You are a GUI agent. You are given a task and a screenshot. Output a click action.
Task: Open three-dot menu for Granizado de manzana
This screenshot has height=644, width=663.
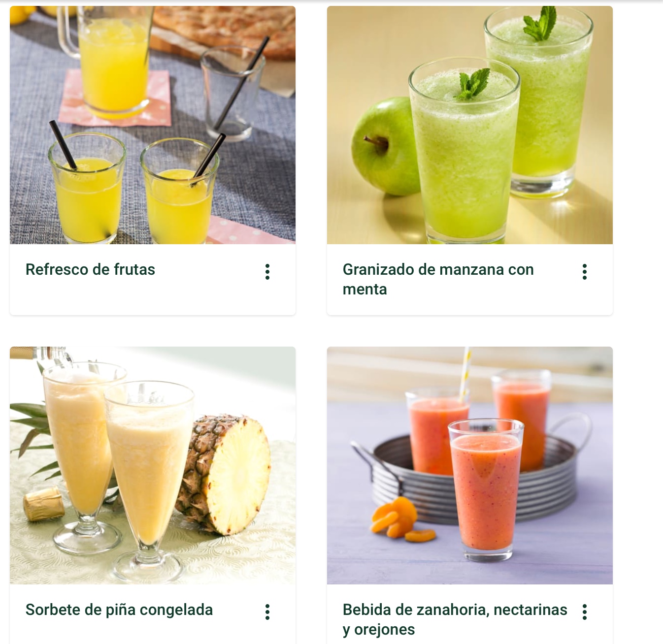click(x=585, y=272)
